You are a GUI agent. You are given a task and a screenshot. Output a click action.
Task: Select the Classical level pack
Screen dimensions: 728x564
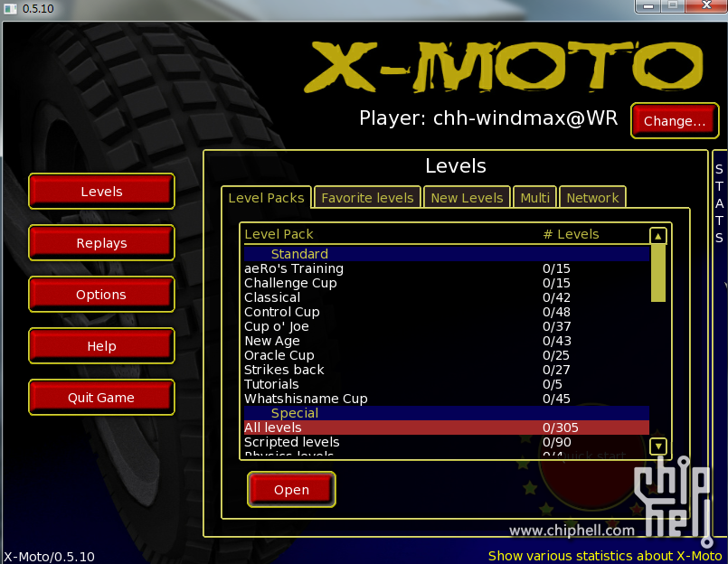tap(447, 297)
